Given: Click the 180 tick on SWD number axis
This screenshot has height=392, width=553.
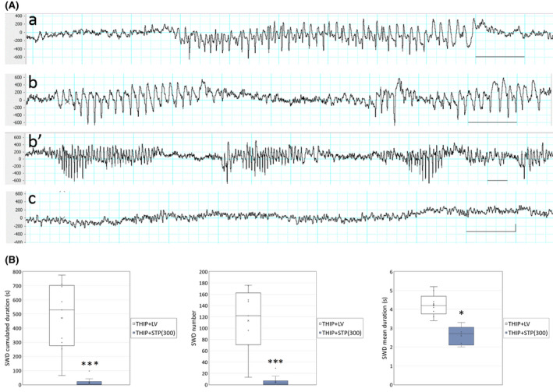Looking at the screenshot, I should coord(203,283).
